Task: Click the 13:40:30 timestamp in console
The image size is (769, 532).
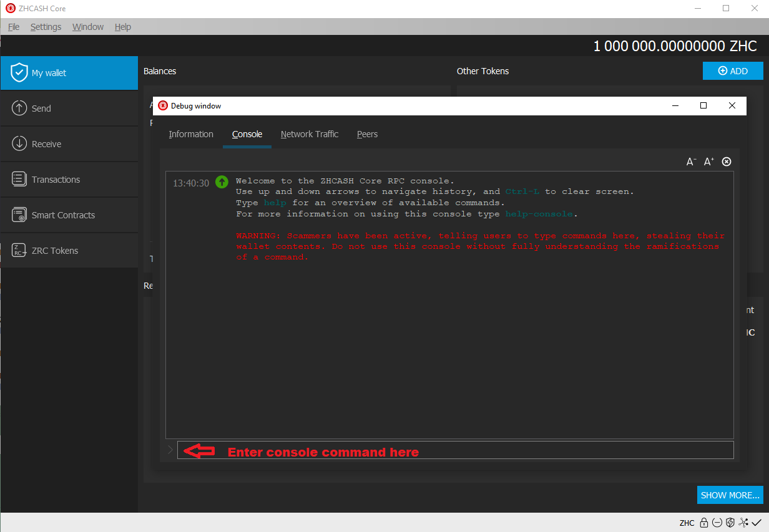Action: click(x=191, y=183)
